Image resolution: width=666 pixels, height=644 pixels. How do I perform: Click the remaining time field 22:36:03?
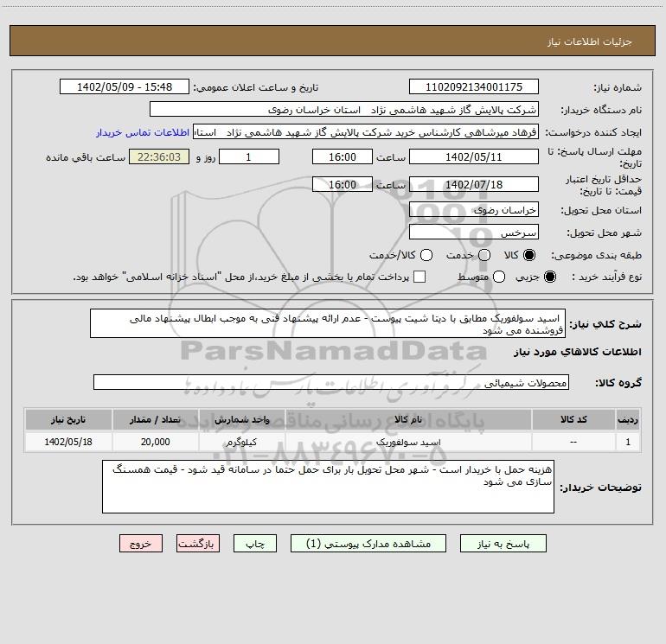tap(159, 156)
